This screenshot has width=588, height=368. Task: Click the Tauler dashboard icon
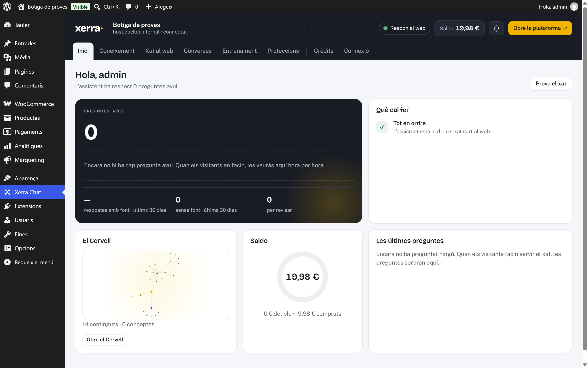click(x=7, y=25)
